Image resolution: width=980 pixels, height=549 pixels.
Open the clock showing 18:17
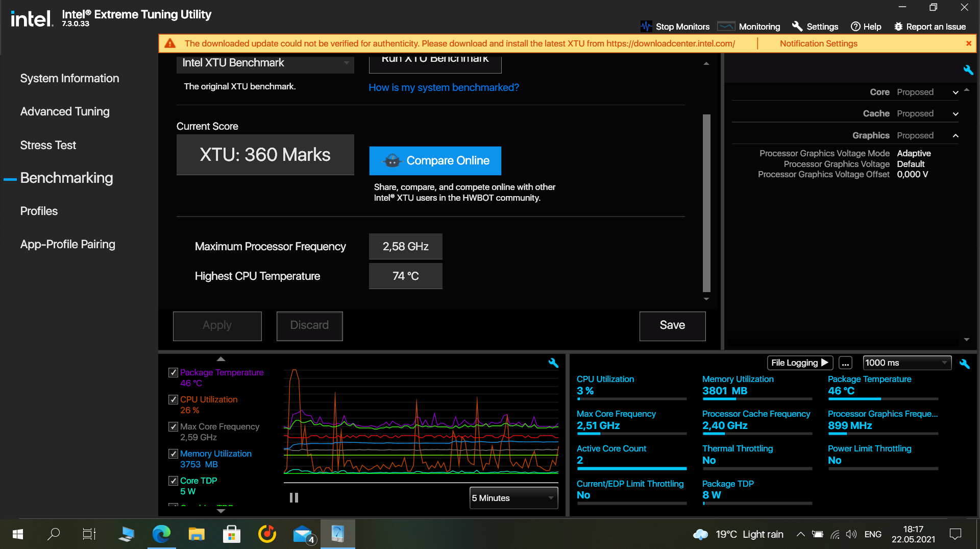[913, 534]
